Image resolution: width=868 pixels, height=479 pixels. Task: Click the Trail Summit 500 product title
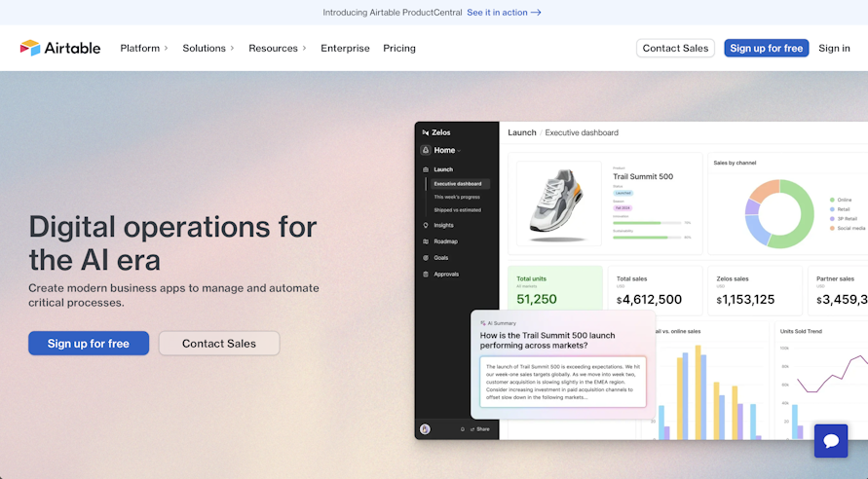[x=643, y=176]
